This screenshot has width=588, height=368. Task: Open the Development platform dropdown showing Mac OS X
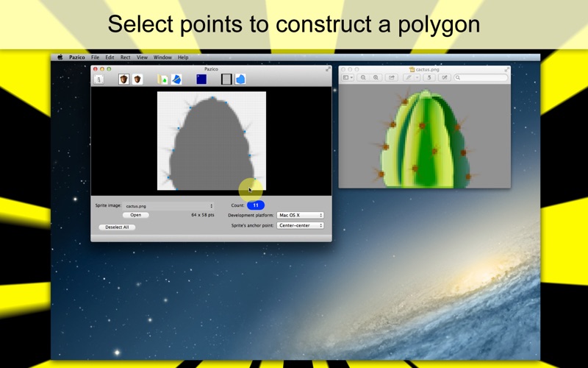pyautogui.click(x=300, y=215)
